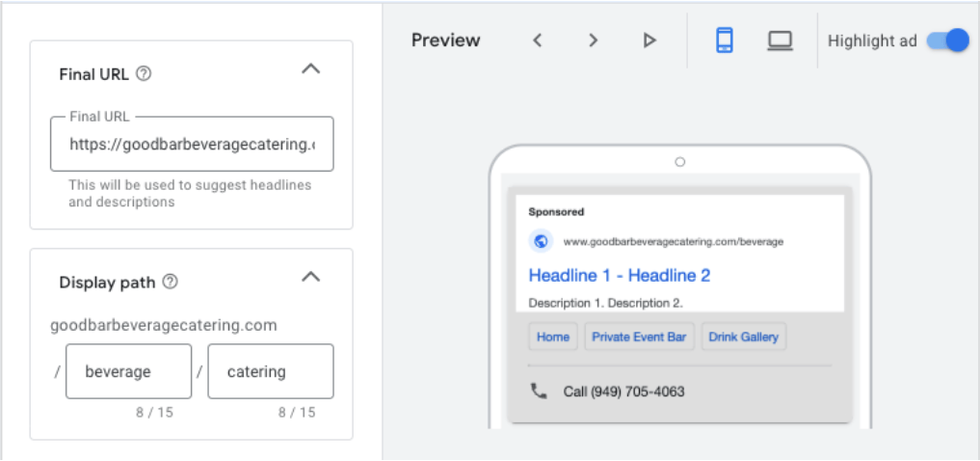Click the Call (949) 705-4063 text
Screen dimensions: 980x461
click(x=623, y=393)
